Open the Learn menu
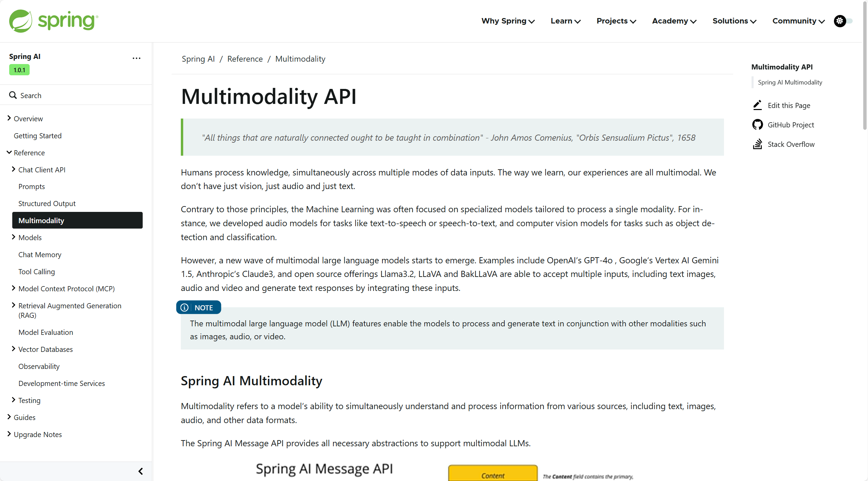Viewport: 868px width, 481px height. coord(566,21)
